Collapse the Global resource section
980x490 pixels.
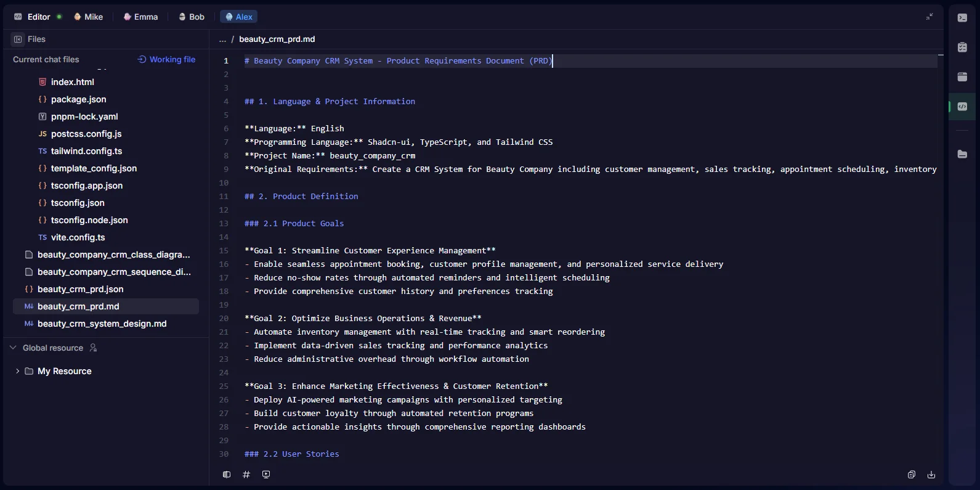coord(13,348)
